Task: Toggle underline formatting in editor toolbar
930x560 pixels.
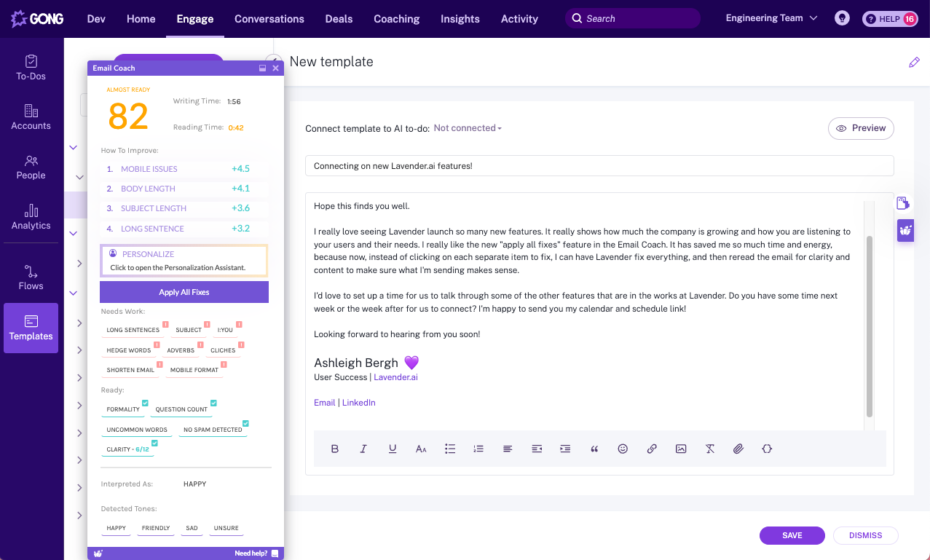Action: pos(393,449)
